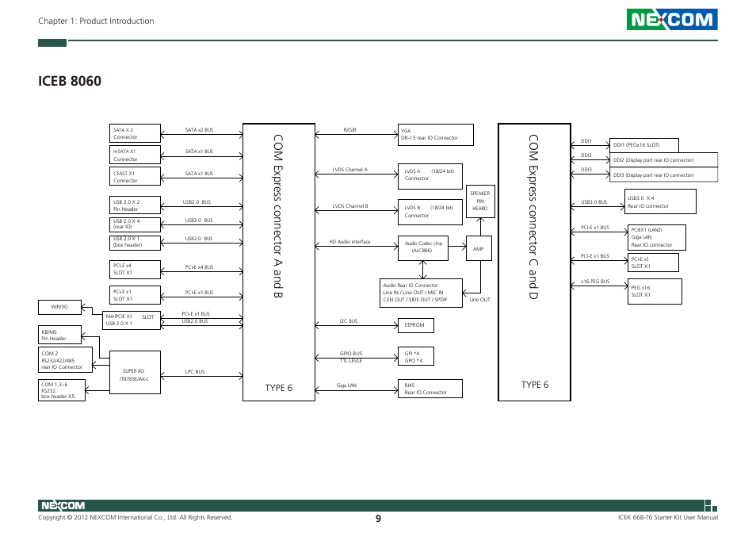Select the 'LVDS B (18/24 bit) Connector' box
The image size is (756, 533).
[x=430, y=212]
